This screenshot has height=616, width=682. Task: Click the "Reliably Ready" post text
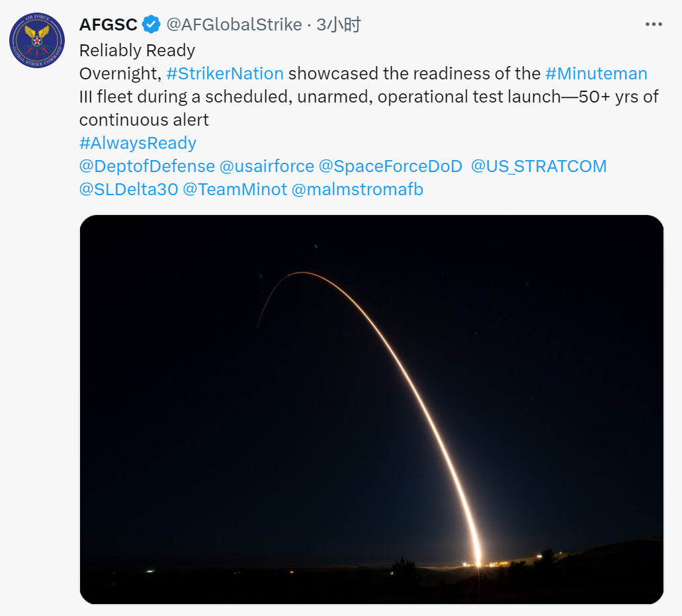tap(137, 50)
